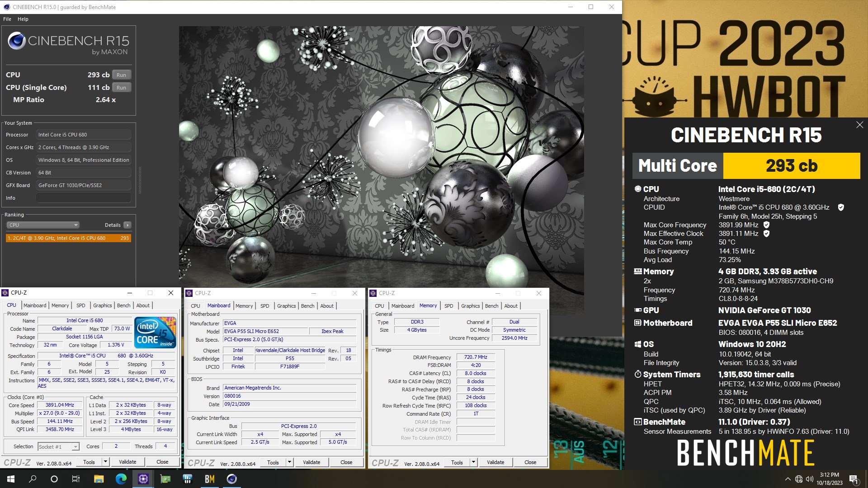Click BenchMate System Timers clock icon
868x488 pixels.
click(x=637, y=374)
